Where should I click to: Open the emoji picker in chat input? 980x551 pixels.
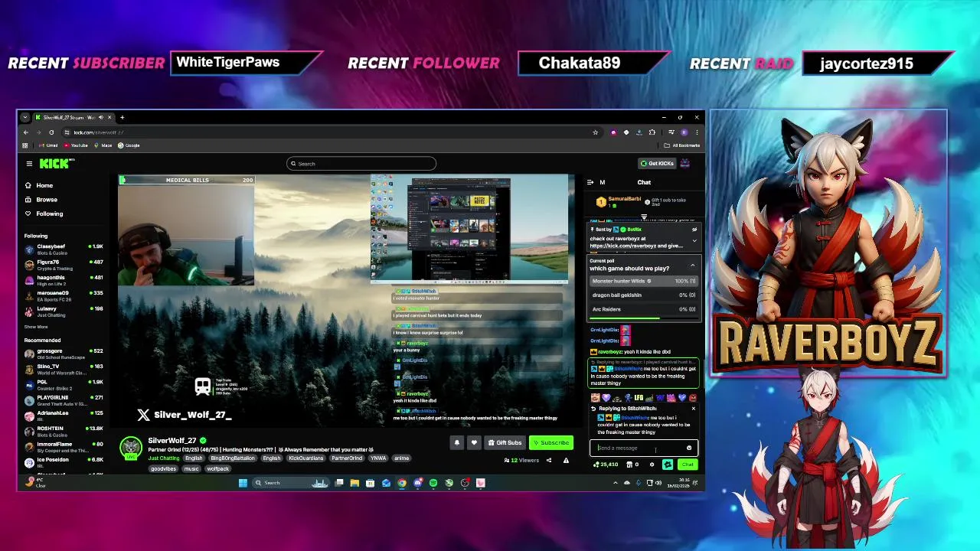[689, 448]
